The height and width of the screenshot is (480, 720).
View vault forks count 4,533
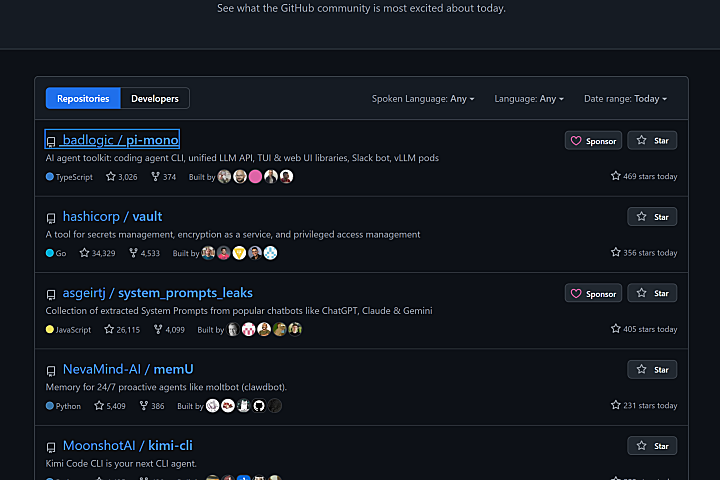144,253
